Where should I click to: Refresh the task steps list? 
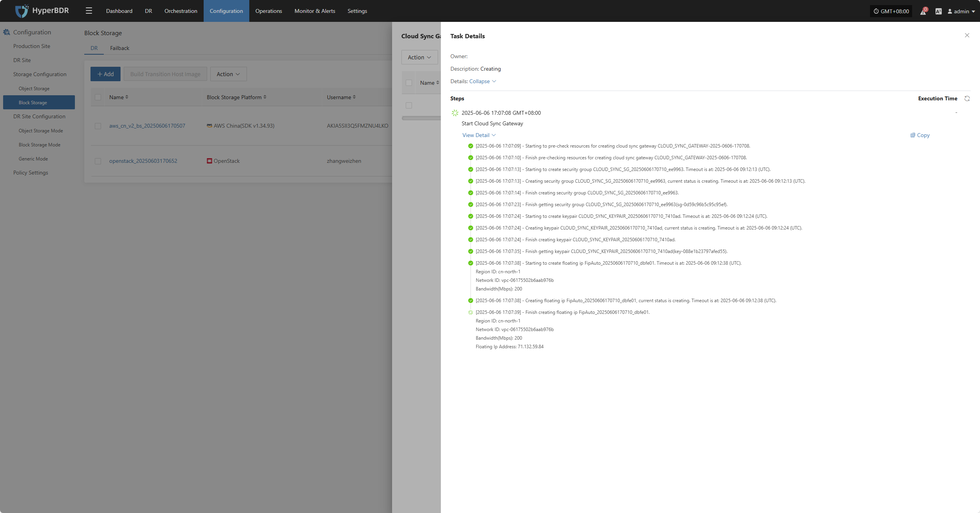click(x=967, y=98)
